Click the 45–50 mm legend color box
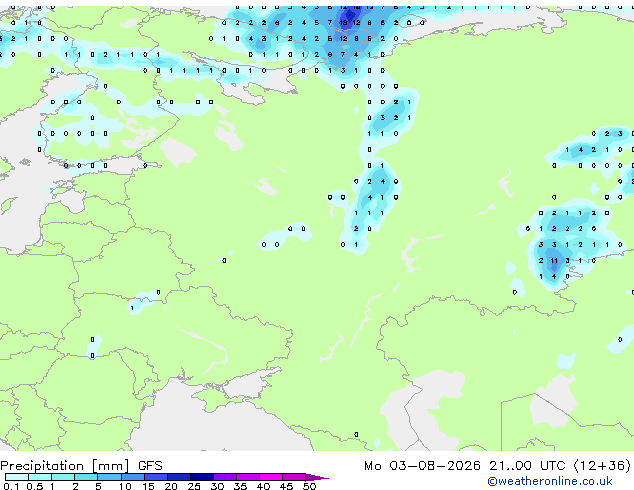Image resolution: width=634 pixels, height=490 pixels. click(294, 477)
